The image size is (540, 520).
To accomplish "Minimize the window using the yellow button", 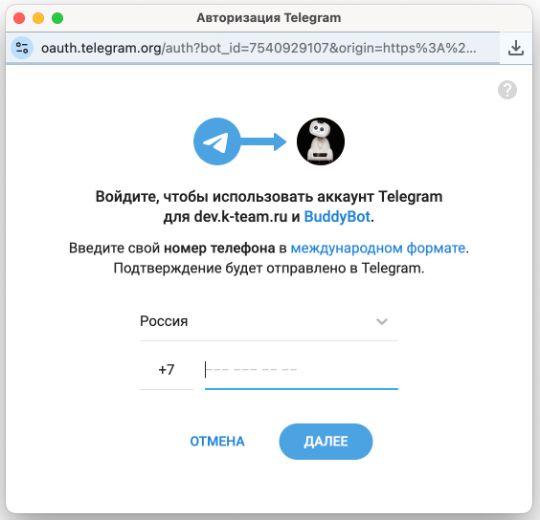I will pyautogui.click(x=38, y=18).
